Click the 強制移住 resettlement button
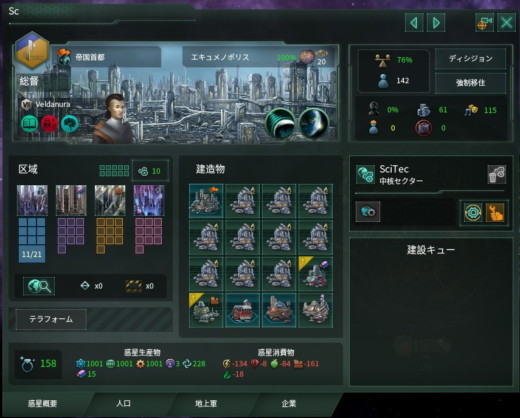 pyautogui.click(x=470, y=83)
